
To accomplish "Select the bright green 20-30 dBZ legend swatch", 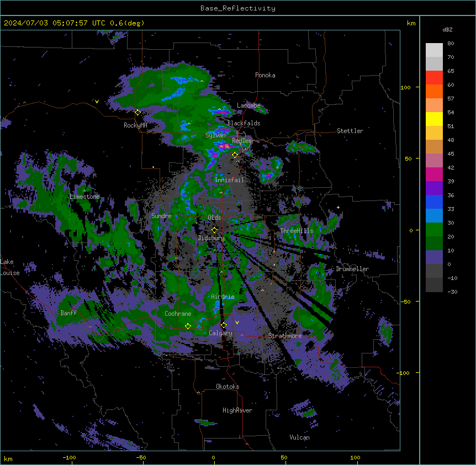I will point(434,230).
